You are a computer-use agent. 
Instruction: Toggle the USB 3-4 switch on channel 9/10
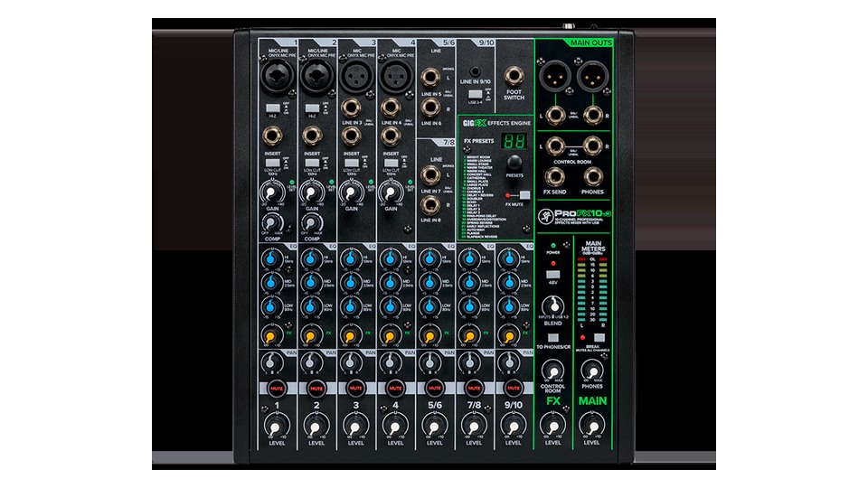(475, 95)
